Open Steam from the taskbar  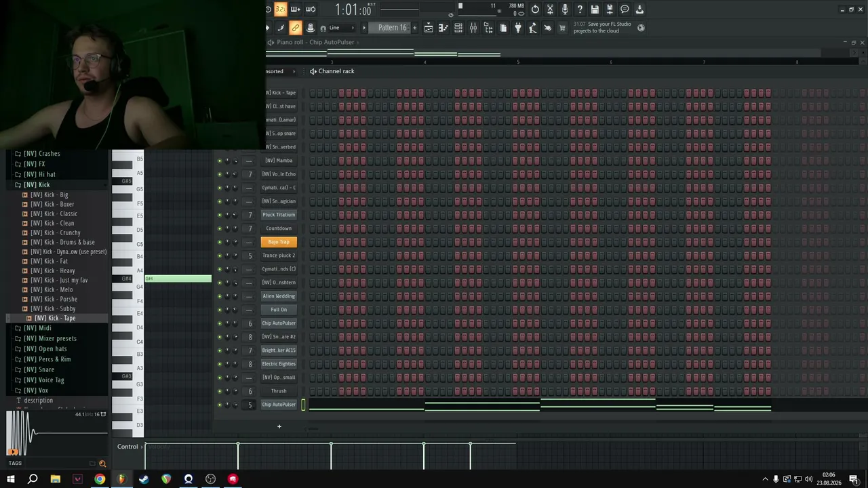(144, 479)
